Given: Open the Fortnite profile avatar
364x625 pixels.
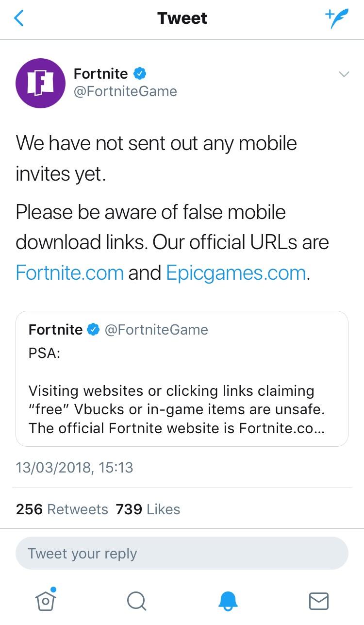Looking at the screenshot, I should click(41, 83).
